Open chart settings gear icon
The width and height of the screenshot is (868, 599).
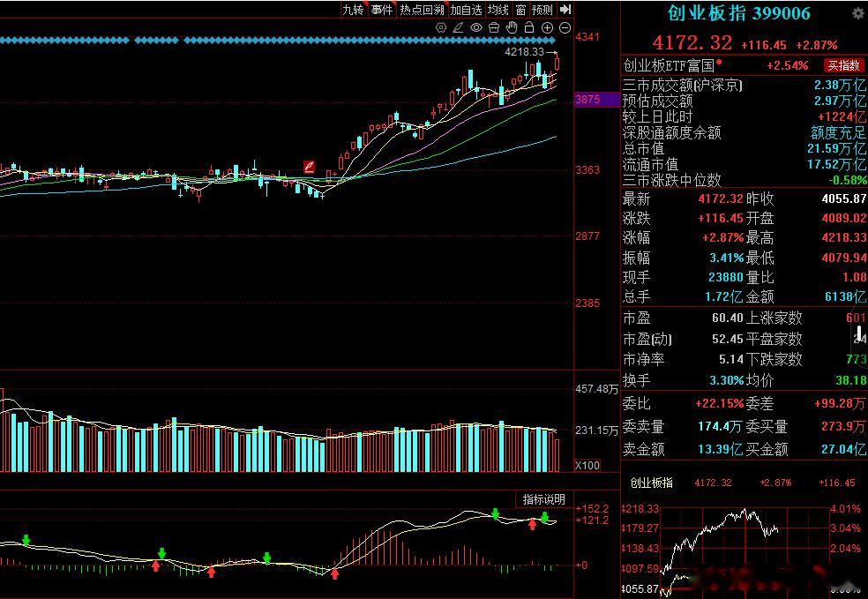click(x=441, y=27)
